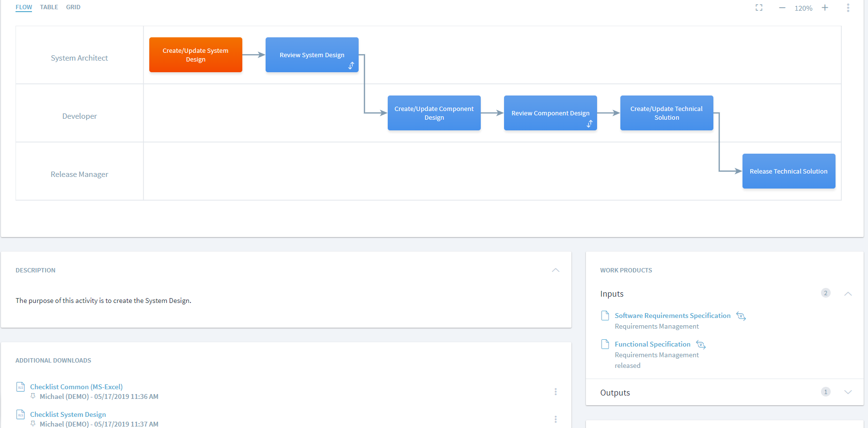
Task: Open the flow diagram three-dot menu
Action: tap(848, 8)
